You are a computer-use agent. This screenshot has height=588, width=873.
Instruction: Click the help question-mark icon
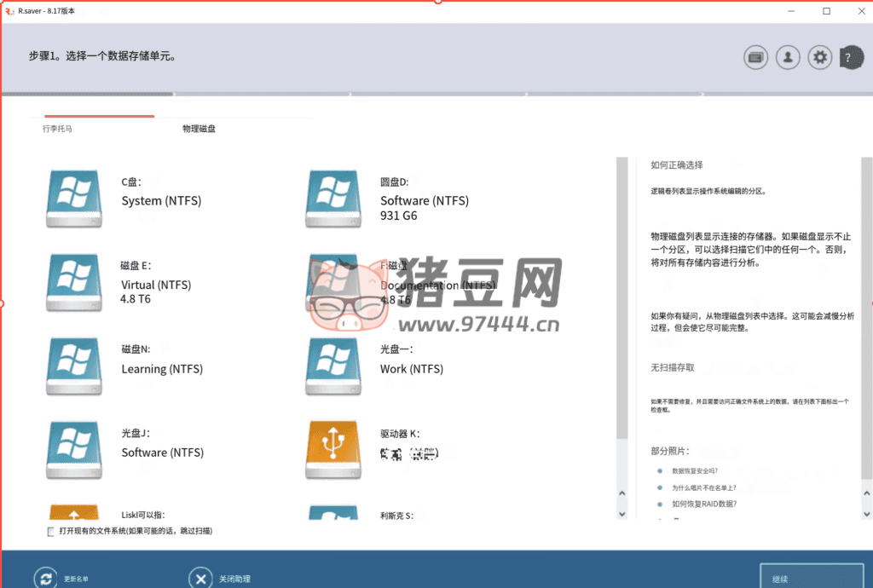pyautogui.click(x=849, y=57)
